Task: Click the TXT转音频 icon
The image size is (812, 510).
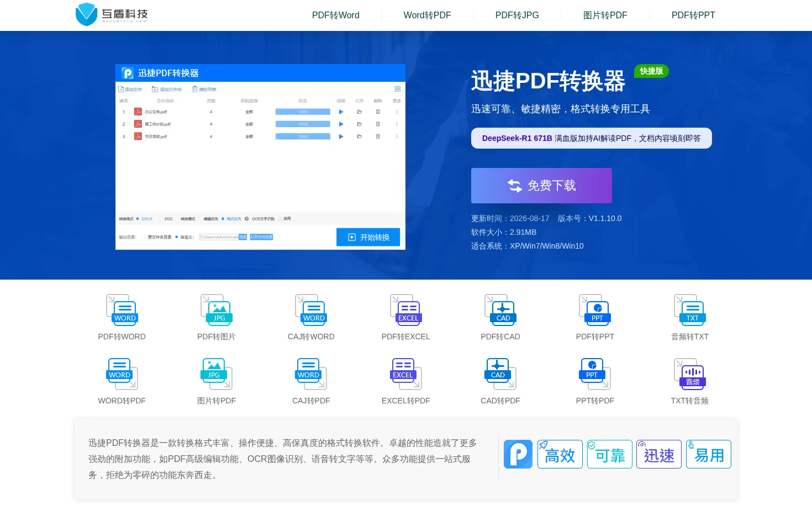Action: click(x=690, y=374)
